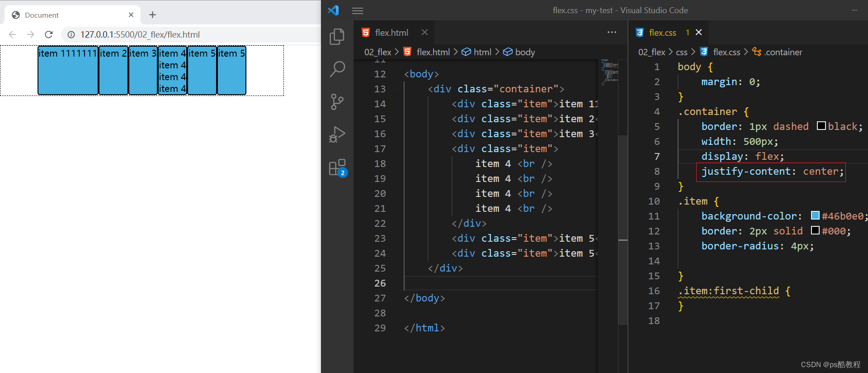Select the Document browser tab
The image size is (868, 373).
click(72, 15)
